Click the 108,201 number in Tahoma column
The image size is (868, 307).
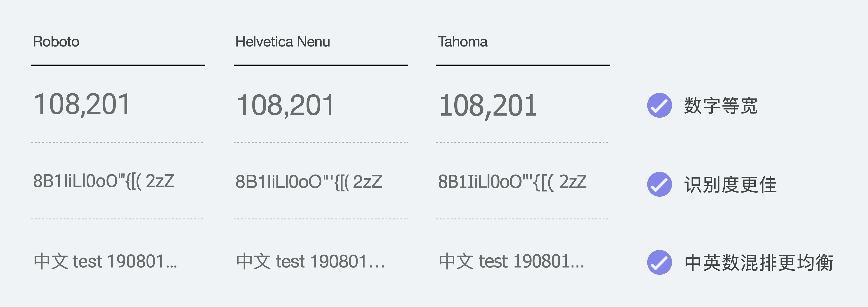point(488,106)
